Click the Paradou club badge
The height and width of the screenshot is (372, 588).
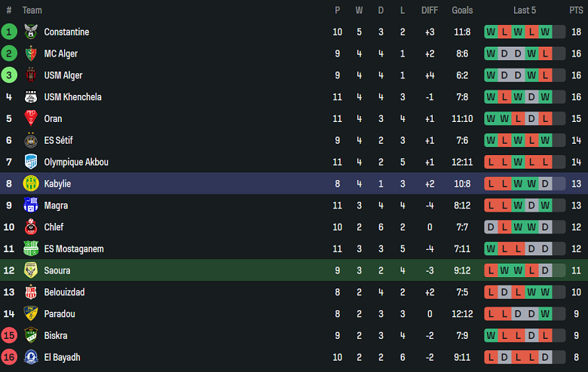(x=31, y=314)
